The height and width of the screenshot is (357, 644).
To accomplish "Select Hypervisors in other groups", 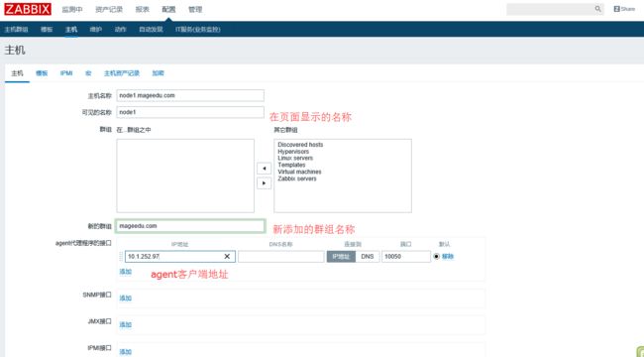I will [293, 152].
